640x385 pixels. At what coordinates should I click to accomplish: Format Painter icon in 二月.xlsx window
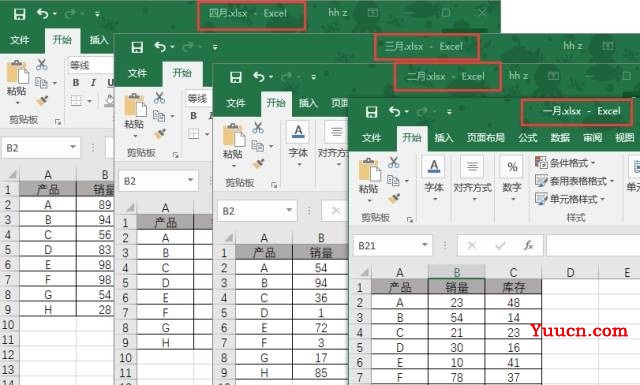coord(258,163)
